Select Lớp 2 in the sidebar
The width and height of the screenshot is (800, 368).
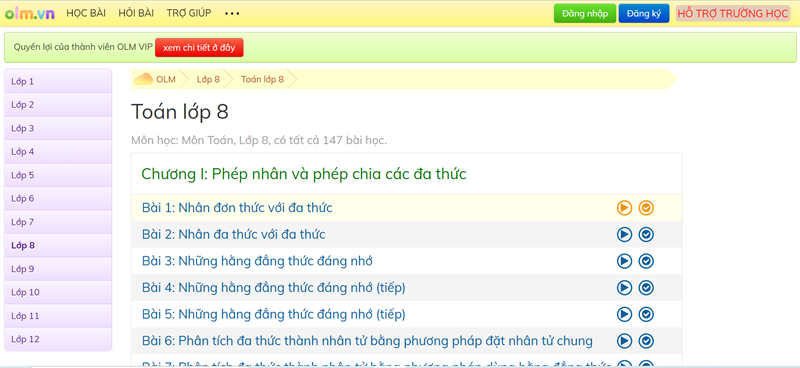click(x=58, y=105)
